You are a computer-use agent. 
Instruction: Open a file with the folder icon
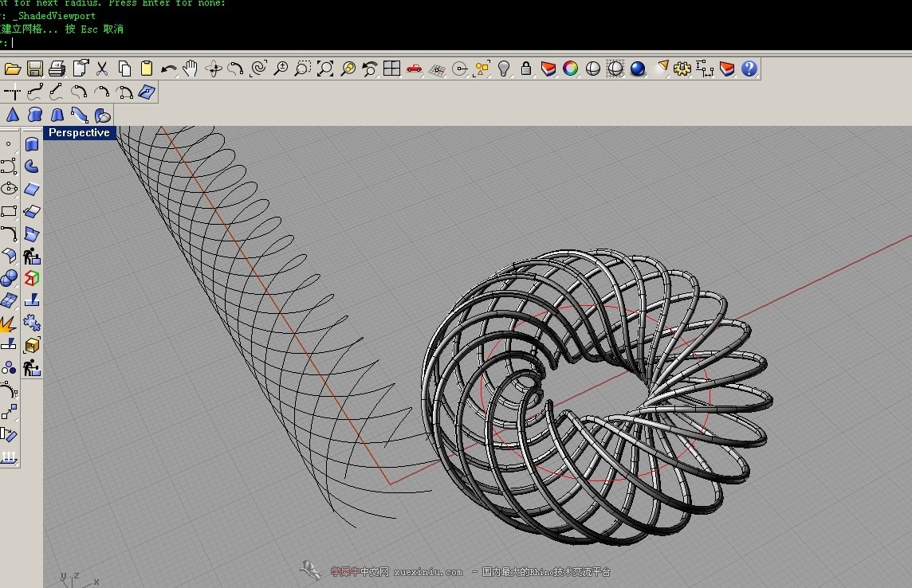point(12,69)
